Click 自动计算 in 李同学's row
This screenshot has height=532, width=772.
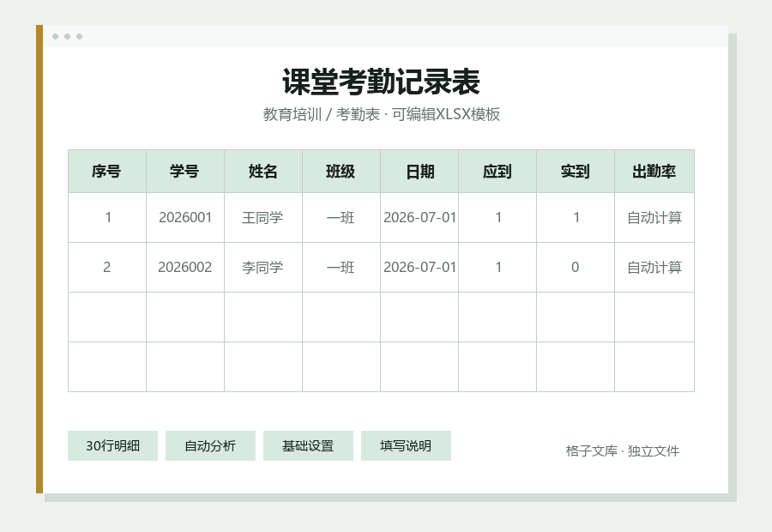pos(654,268)
